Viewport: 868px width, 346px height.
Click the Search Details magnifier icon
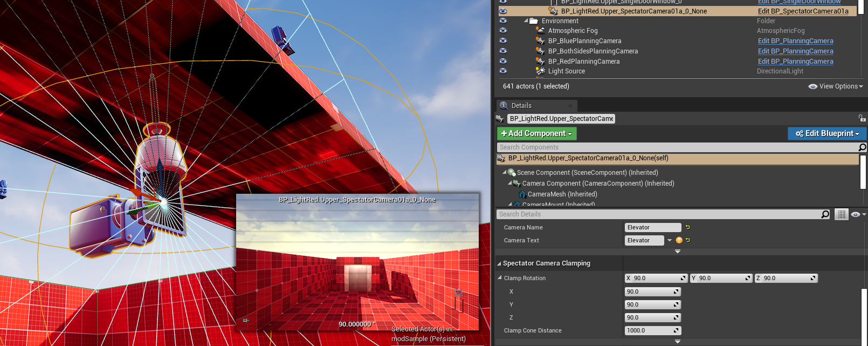[825, 214]
